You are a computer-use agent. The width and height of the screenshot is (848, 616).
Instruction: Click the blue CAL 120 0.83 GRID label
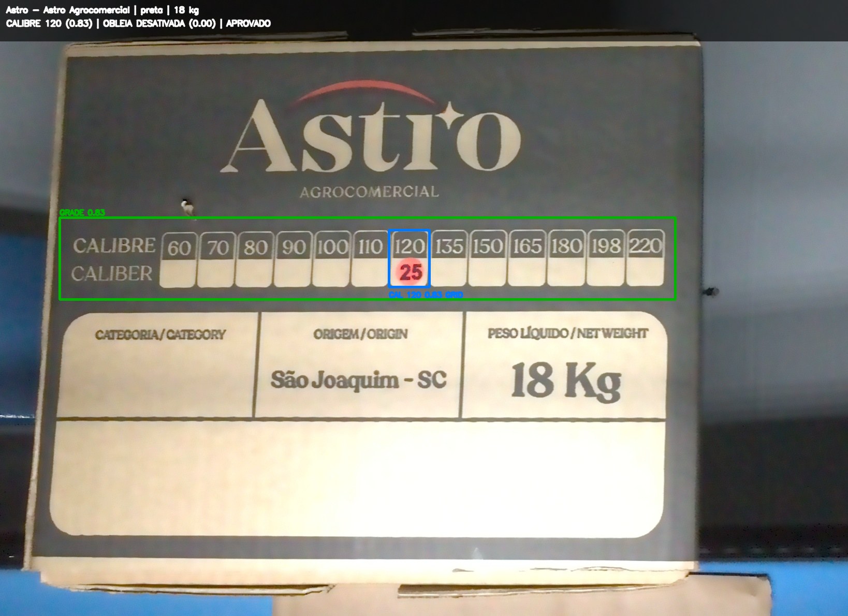coord(426,295)
